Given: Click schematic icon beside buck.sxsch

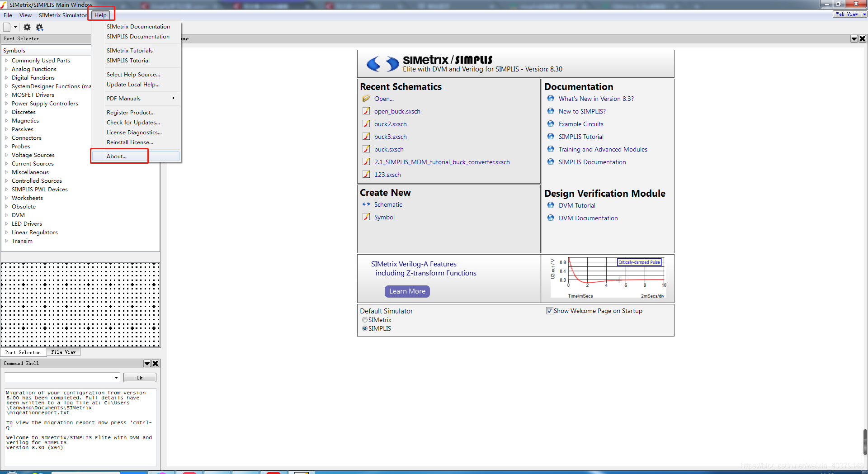Looking at the screenshot, I should 366,149.
